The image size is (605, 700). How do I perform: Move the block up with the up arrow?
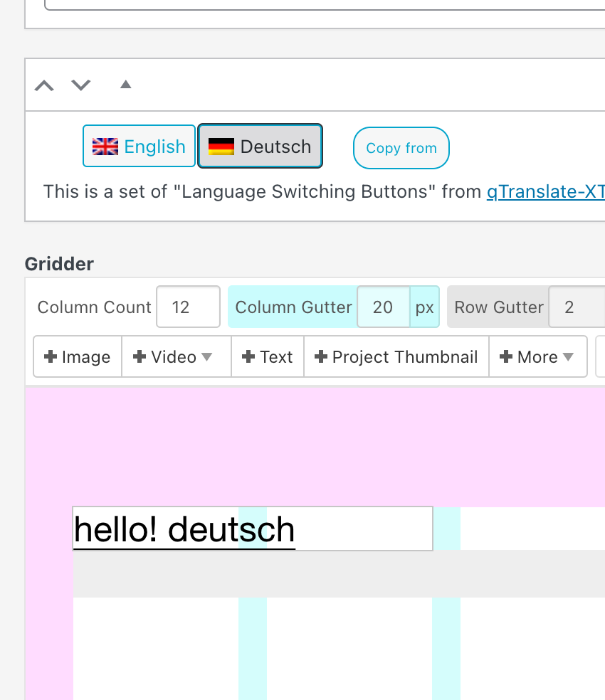pos(44,85)
